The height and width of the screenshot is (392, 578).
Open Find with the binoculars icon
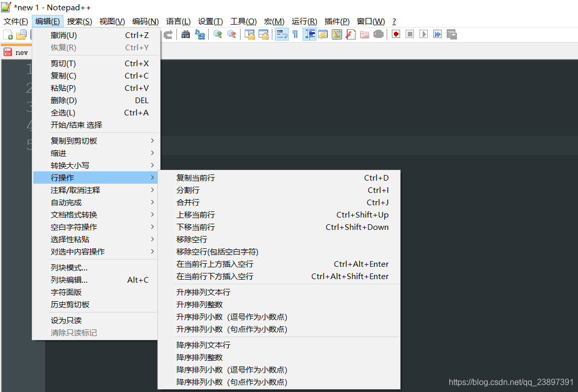186,34
